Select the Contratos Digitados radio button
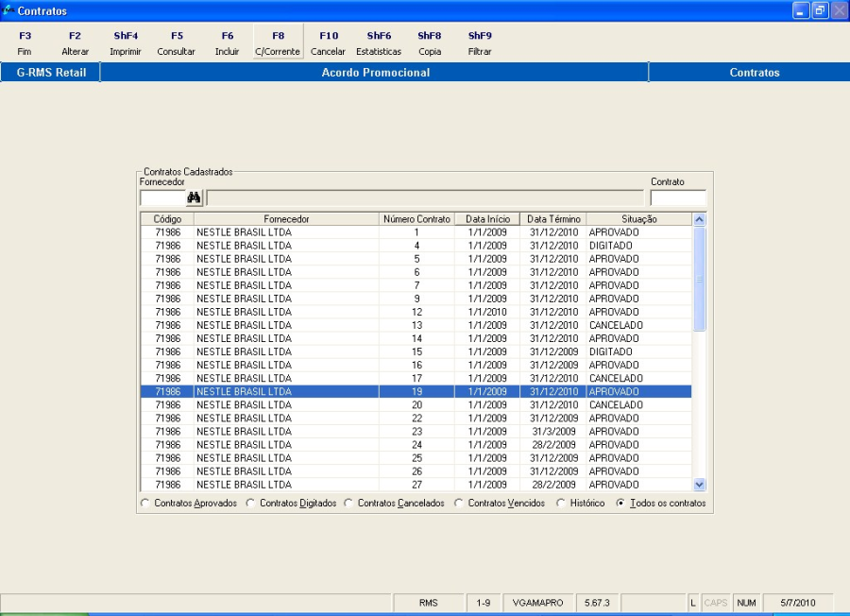Viewport: 850px width, 616px height. [x=251, y=504]
